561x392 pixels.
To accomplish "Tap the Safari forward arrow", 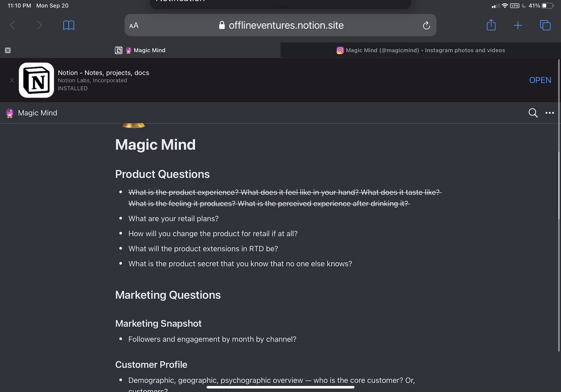I will (39, 25).
